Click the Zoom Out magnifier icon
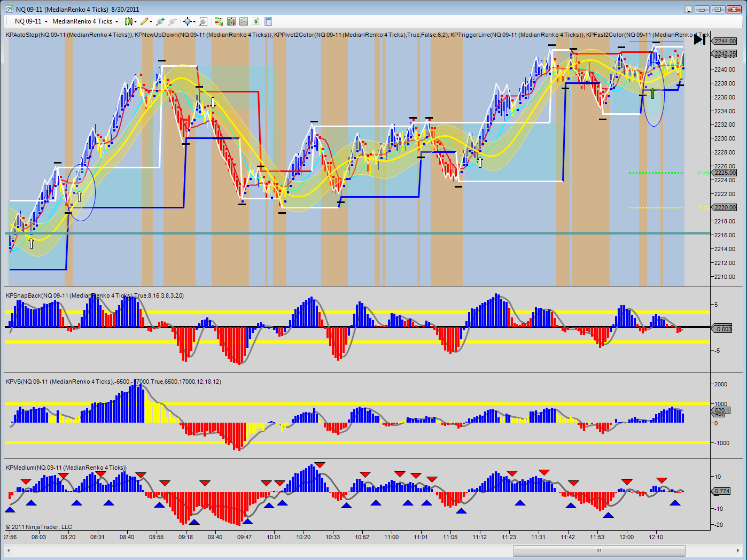 point(172,21)
